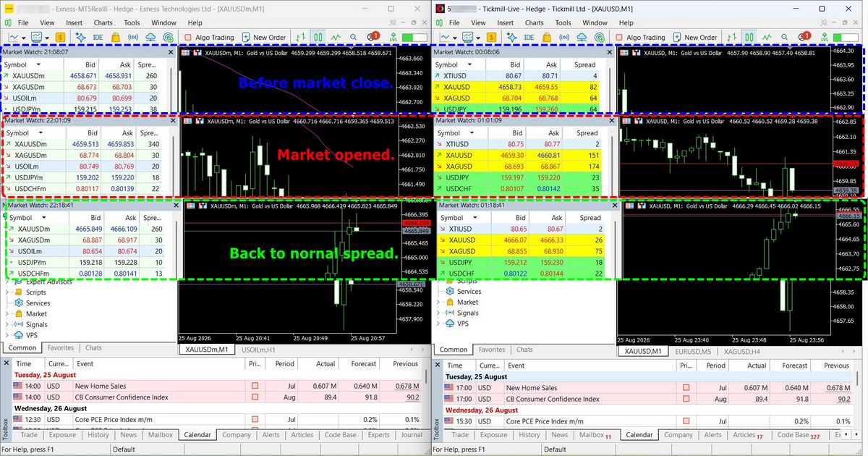Select line chart icon in Exness toolbar
Image resolution: width=868 pixels, height=456 pixels.
pos(336,37)
